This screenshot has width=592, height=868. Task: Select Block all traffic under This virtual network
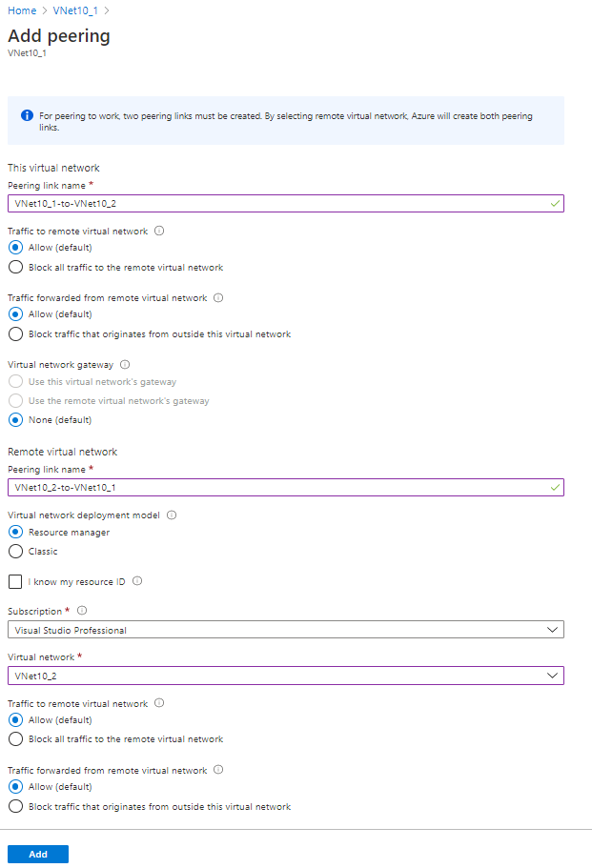point(15,268)
